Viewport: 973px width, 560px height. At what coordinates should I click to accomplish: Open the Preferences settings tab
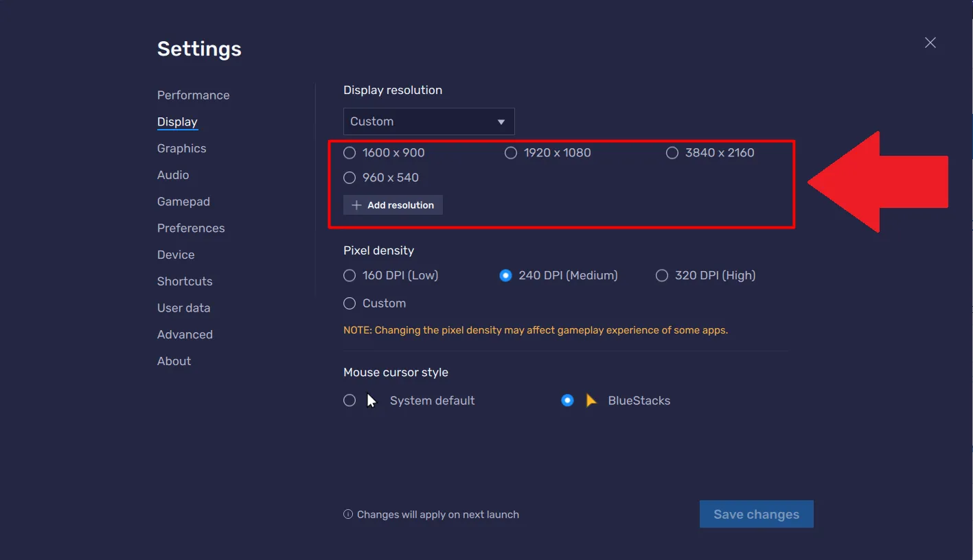191,228
